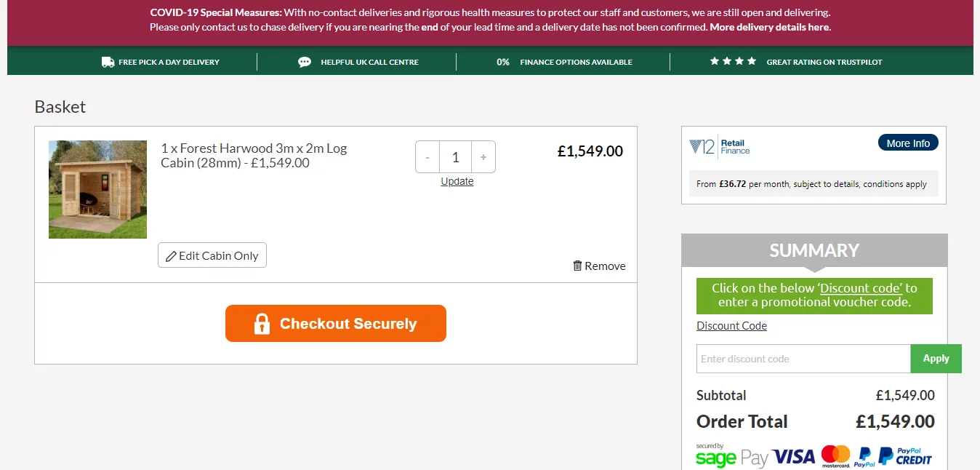
Task: Click the Visa card logo
Action: coord(794,457)
